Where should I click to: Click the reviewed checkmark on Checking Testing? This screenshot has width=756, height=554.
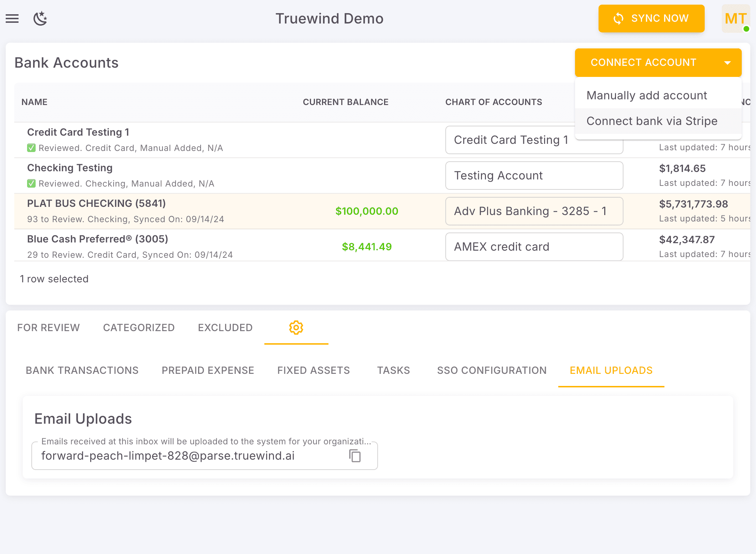32,183
